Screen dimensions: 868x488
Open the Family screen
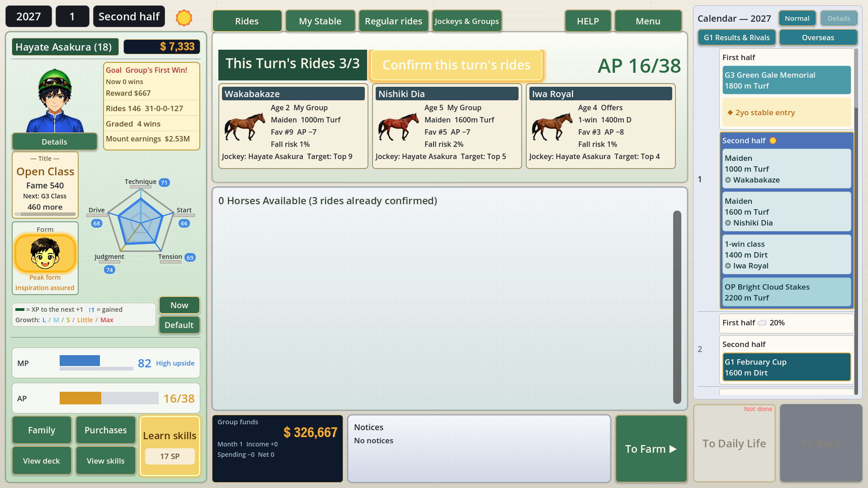click(42, 430)
